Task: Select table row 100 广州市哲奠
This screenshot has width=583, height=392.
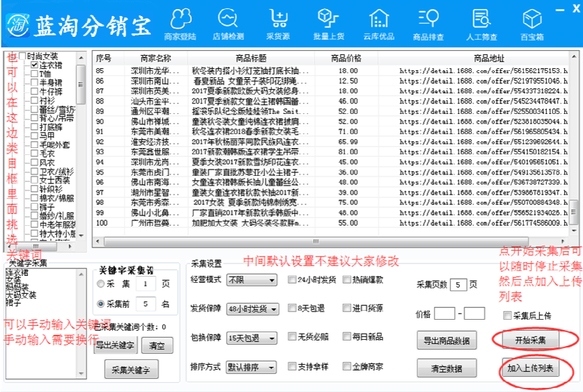Action: [330, 223]
